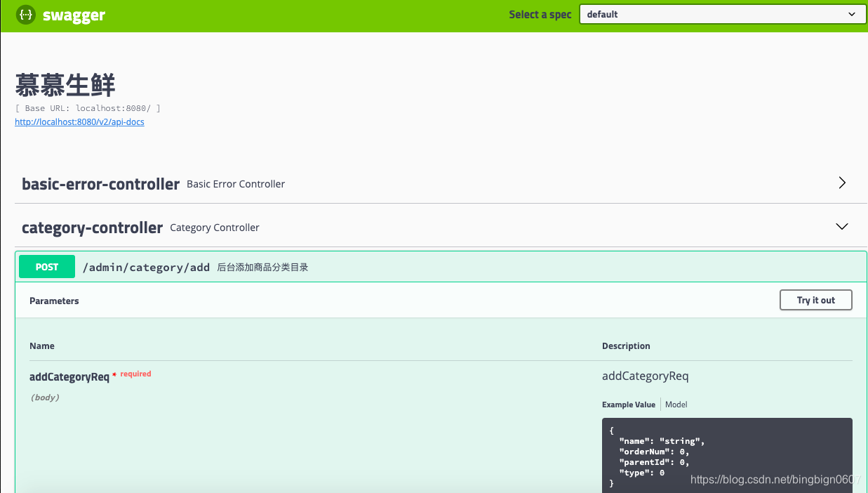Click the 'addCategoryReq' parameter name

tap(69, 376)
